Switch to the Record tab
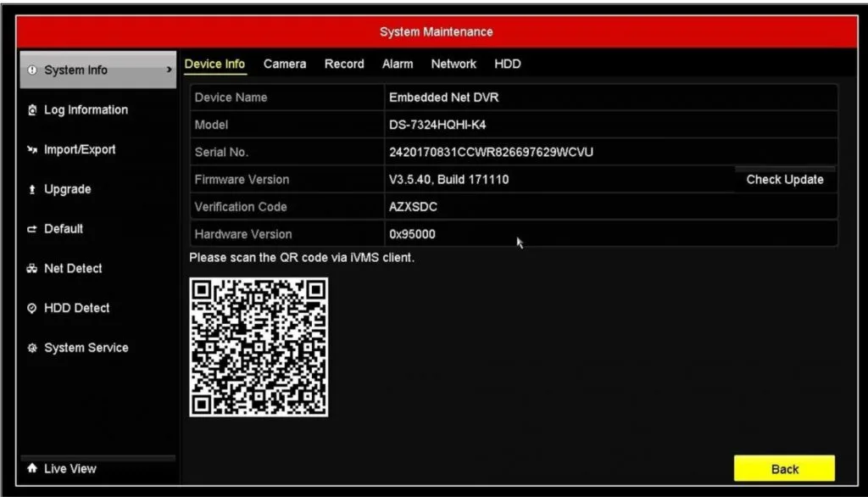Image resolution: width=868 pixels, height=497 pixels. point(344,64)
